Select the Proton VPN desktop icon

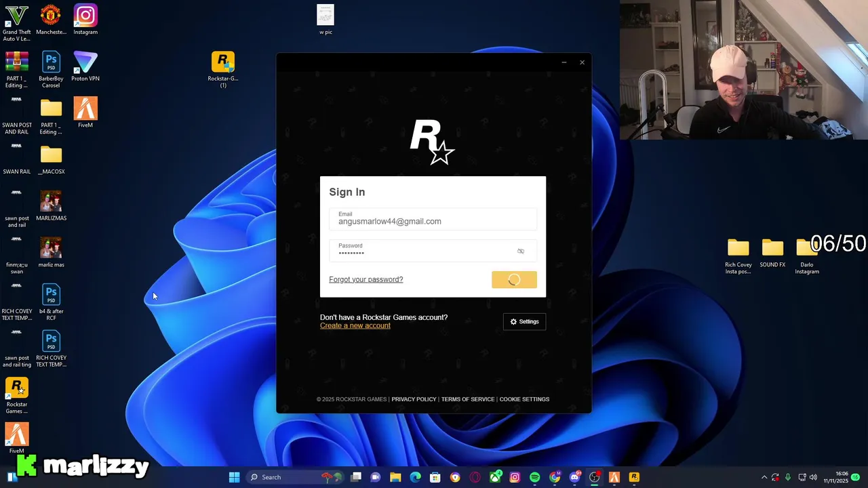85,66
